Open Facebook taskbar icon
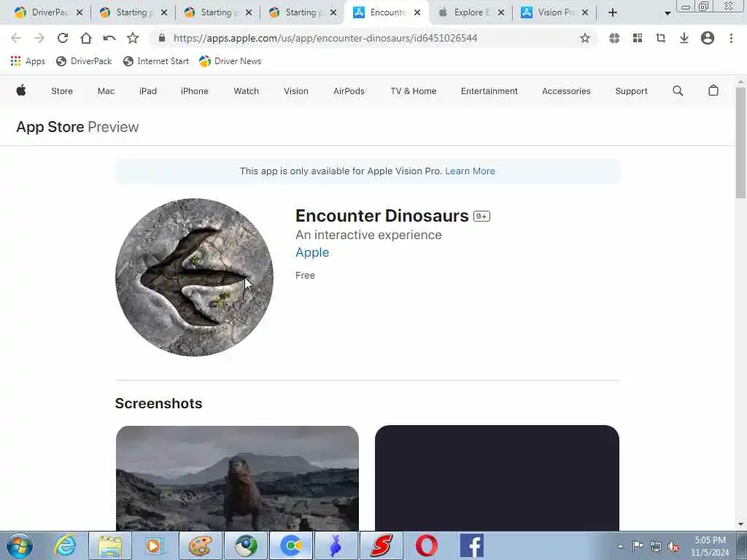Viewport: 747px width, 560px height. (472, 545)
